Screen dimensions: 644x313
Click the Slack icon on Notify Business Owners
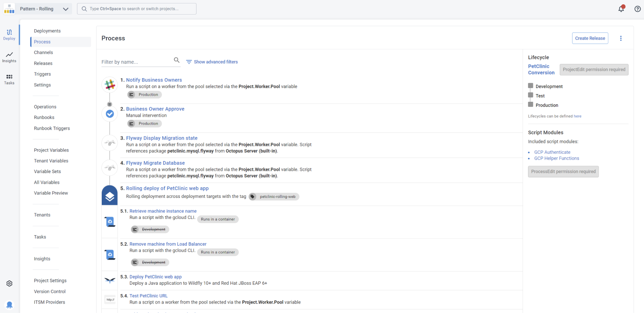[x=109, y=85]
